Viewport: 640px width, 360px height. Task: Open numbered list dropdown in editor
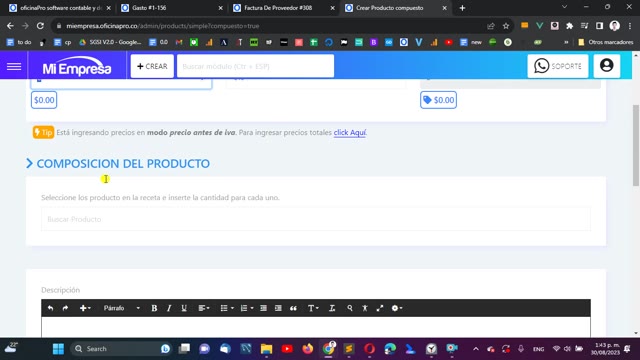[x=247, y=308]
